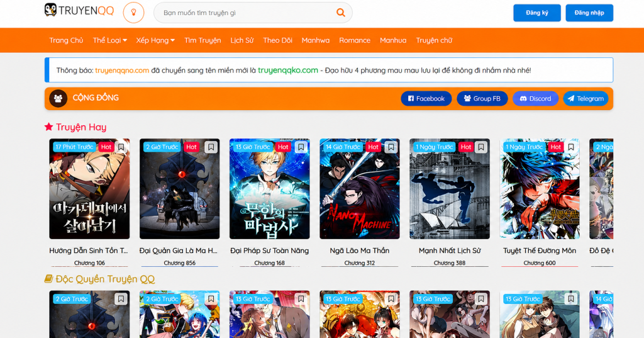Screen dimensions: 644x338
Task: Open Chương 600 link
Action: click(x=539, y=262)
